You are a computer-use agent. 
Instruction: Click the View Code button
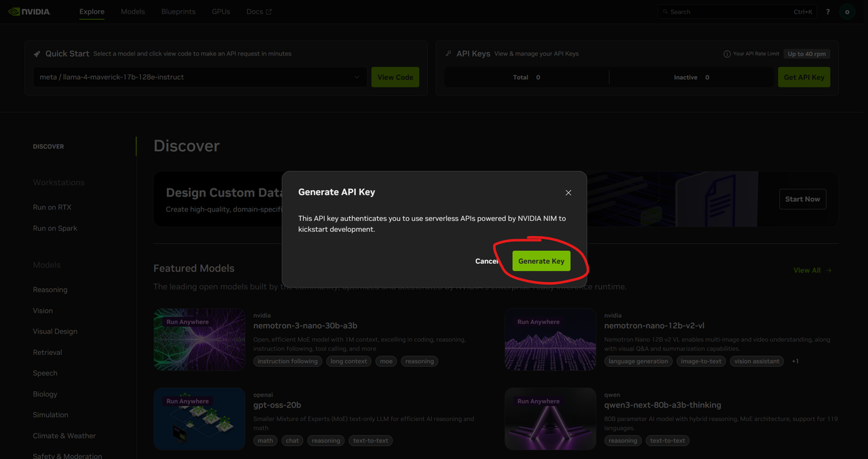(x=395, y=77)
